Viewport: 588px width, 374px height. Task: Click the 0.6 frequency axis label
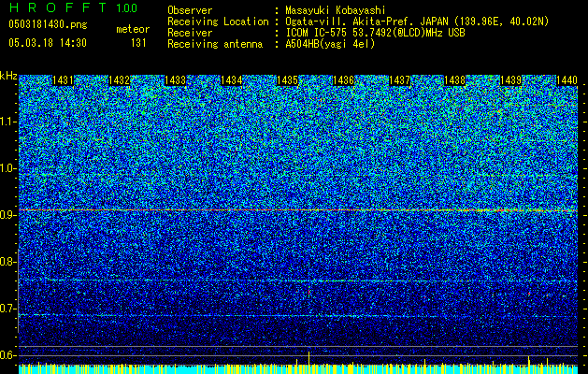point(7,355)
